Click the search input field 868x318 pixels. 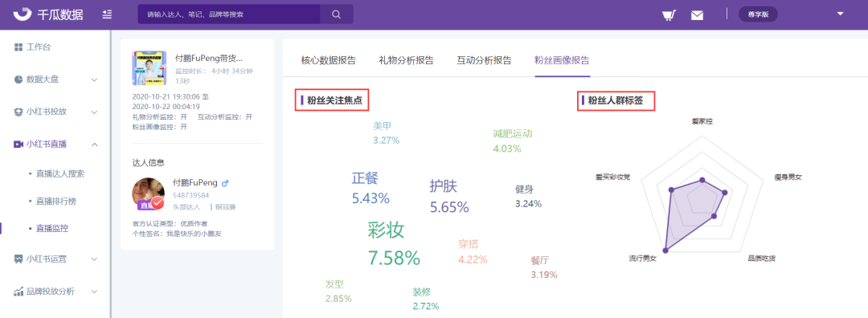point(228,14)
